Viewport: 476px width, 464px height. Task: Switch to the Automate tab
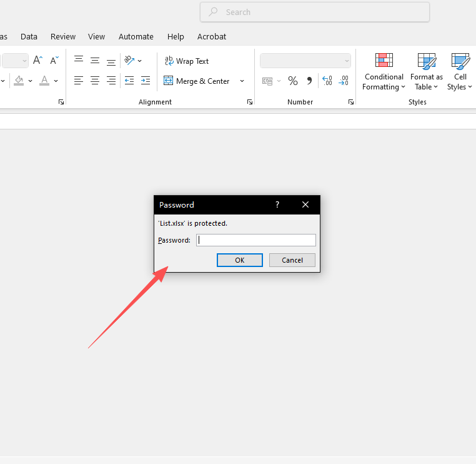pos(136,37)
